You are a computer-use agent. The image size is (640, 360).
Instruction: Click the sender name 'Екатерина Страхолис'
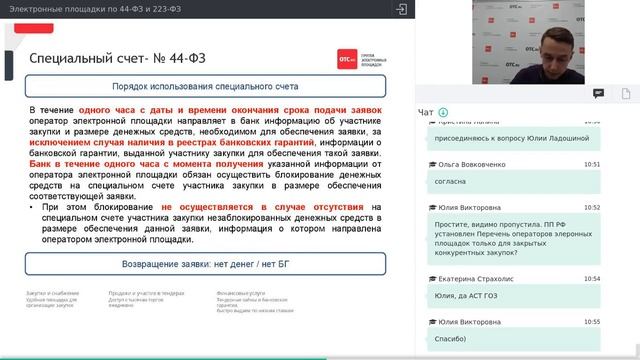(x=476, y=279)
